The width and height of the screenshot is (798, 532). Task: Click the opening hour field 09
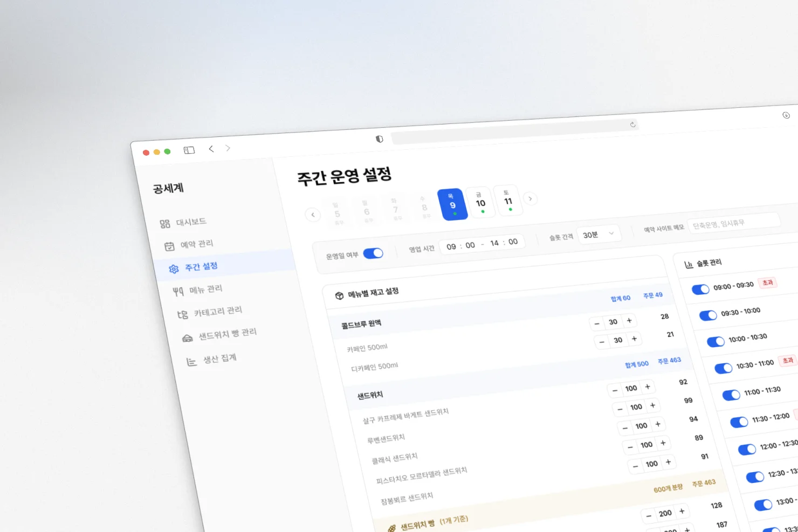[451, 246]
